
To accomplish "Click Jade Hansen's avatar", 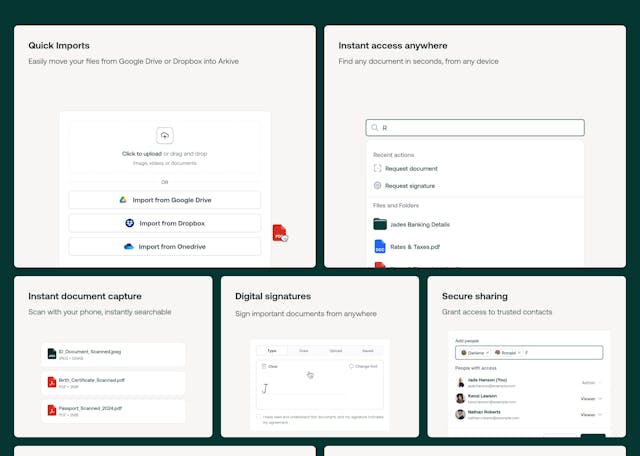I will pos(460,382).
